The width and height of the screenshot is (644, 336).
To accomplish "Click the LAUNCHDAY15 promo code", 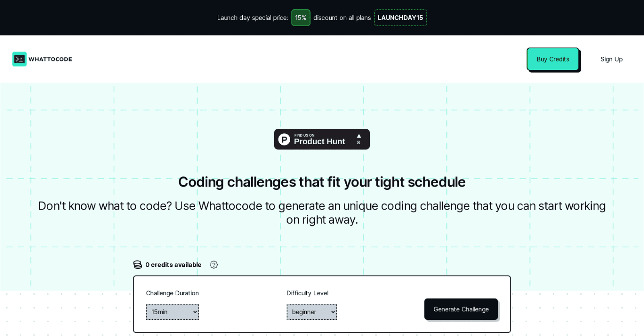I will (x=400, y=18).
